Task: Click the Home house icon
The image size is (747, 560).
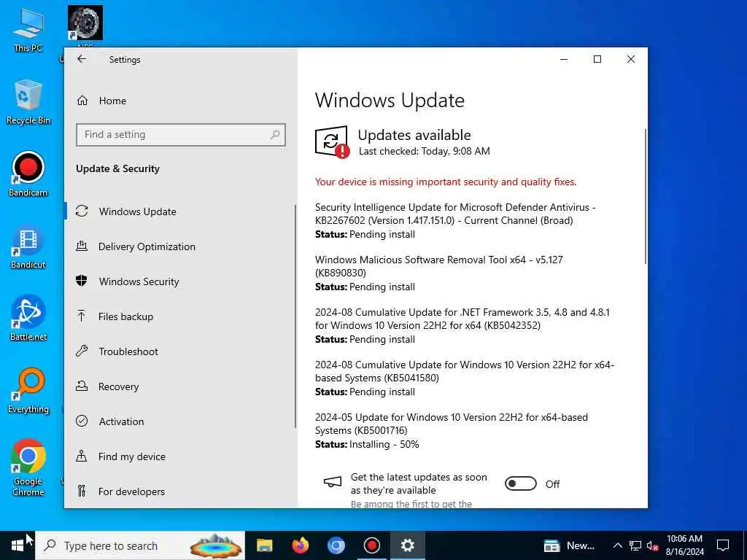Action: coord(82,101)
